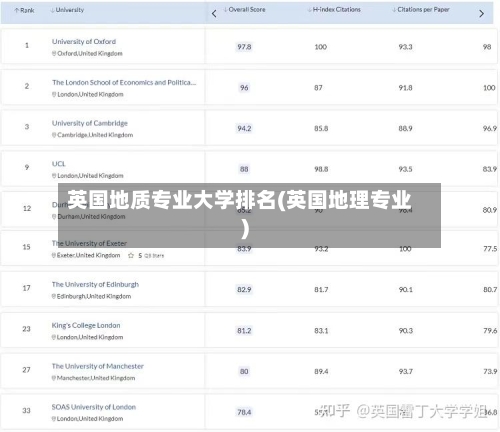Image resolution: width=500 pixels, height=432 pixels.
Task: Click citations per paper 90.3 in King's College row
Action: pos(406,331)
